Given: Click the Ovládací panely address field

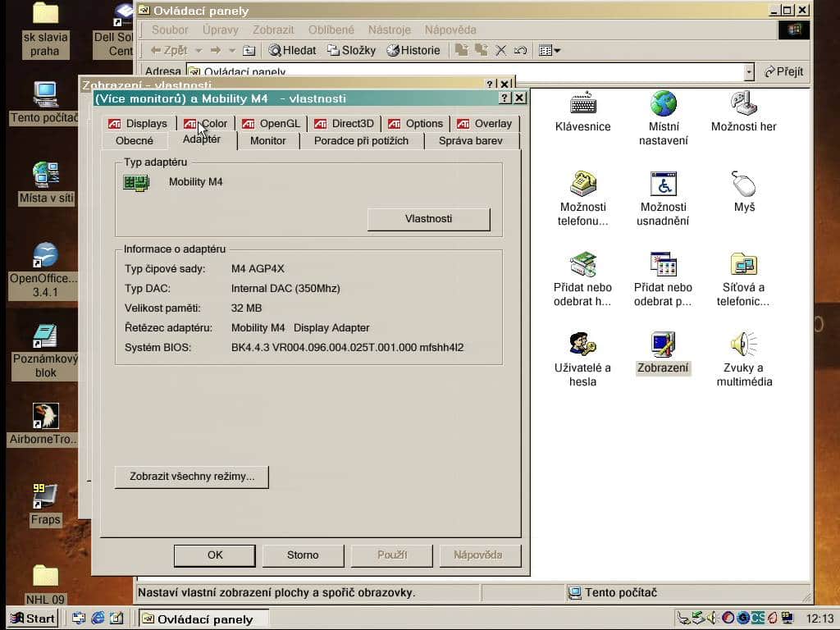Looking at the screenshot, I should click(466, 72).
